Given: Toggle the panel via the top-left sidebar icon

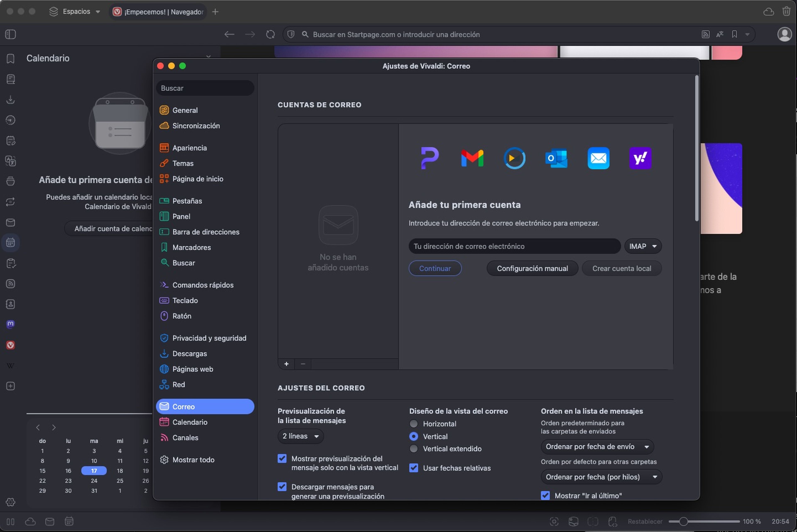Looking at the screenshot, I should click(11, 34).
